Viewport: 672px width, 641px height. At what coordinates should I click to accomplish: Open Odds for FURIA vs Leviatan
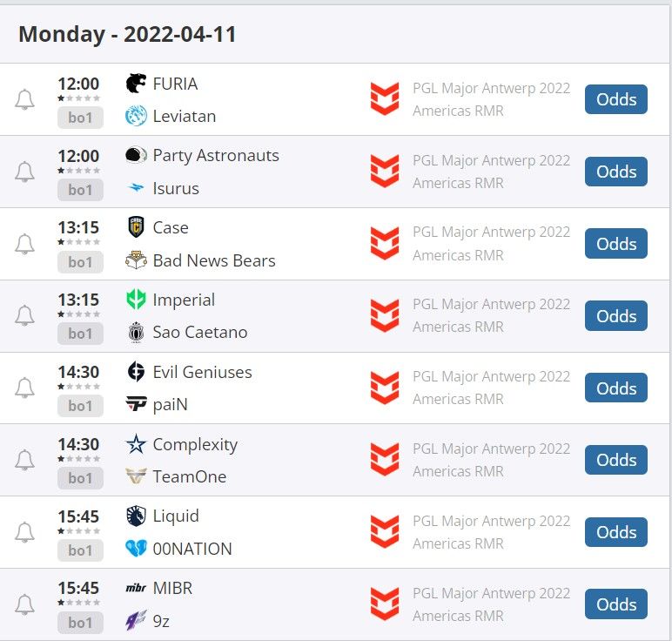(616, 99)
